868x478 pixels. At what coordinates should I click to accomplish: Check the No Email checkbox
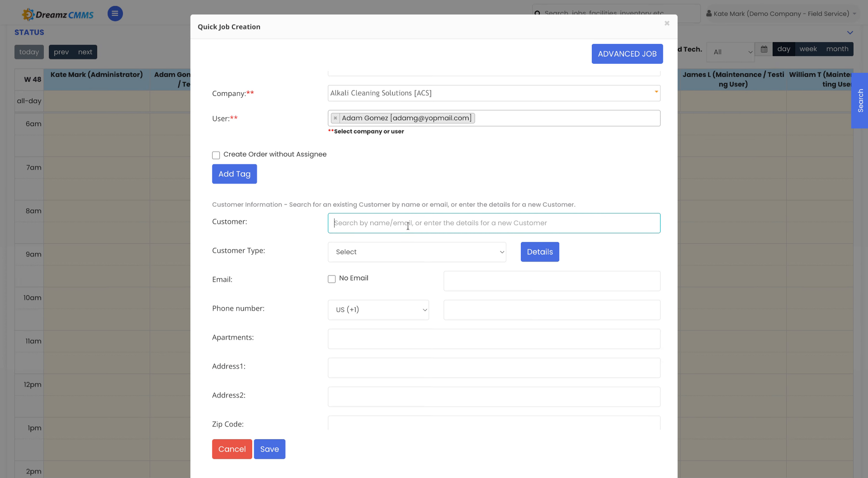pos(332,279)
